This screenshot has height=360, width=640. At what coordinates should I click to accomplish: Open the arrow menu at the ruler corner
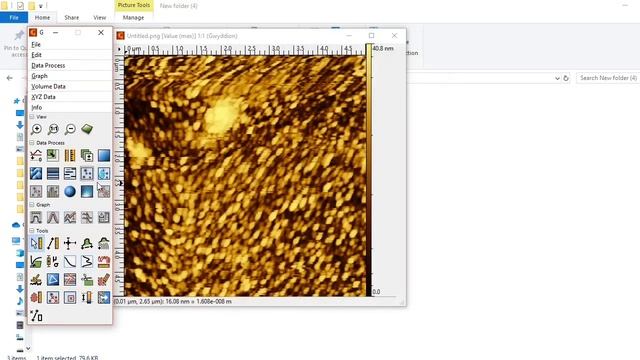click(x=119, y=49)
